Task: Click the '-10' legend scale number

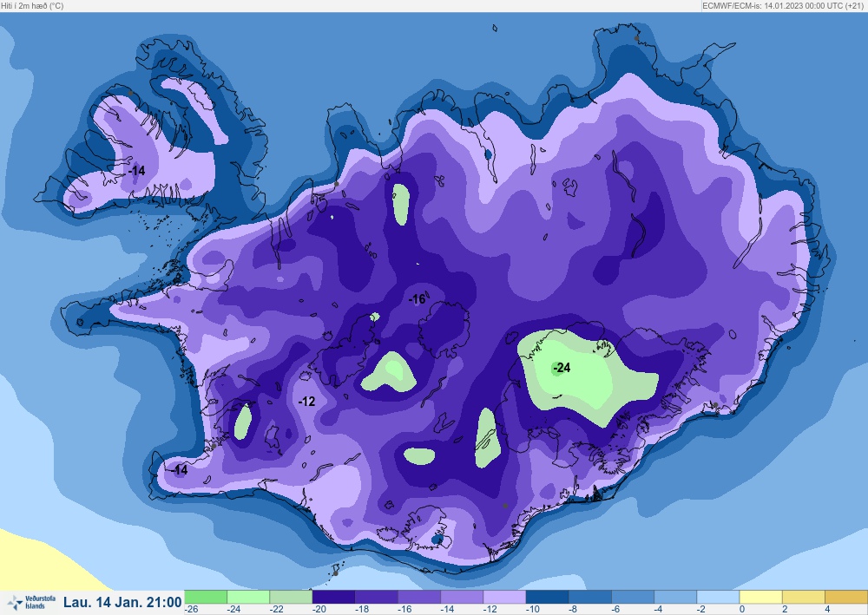Action: 532,609
